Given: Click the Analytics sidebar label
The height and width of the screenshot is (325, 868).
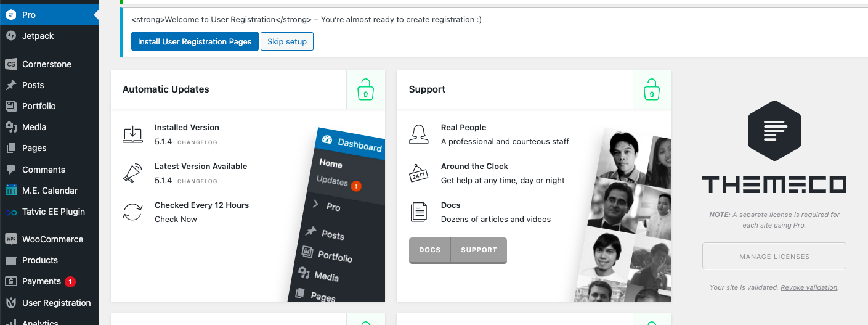Looking at the screenshot, I should tap(41, 322).
